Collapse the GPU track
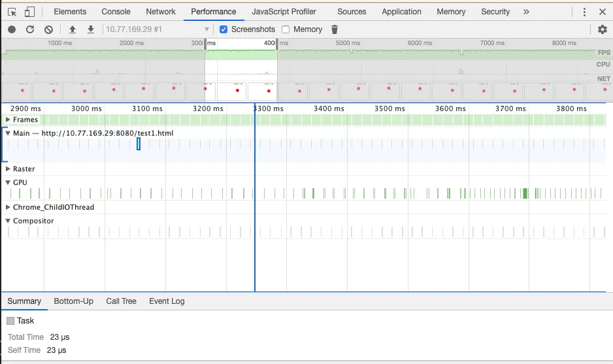The height and width of the screenshot is (364, 613). (x=8, y=183)
